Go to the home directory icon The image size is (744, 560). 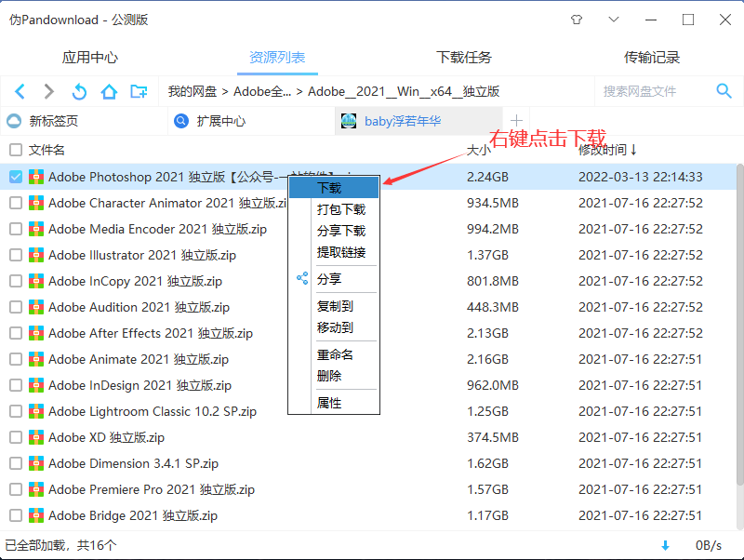click(x=109, y=91)
